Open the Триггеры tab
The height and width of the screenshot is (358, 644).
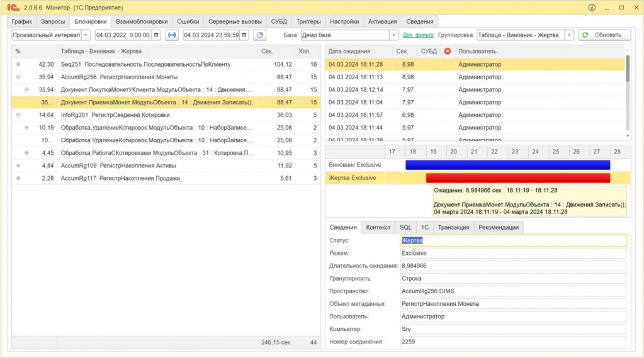[308, 21]
